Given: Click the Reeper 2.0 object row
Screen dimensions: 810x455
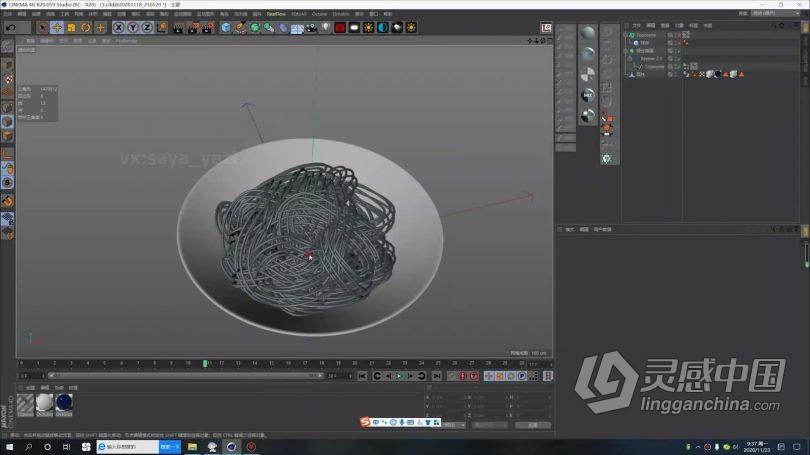Looking at the screenshot, I should pos(651,59).
